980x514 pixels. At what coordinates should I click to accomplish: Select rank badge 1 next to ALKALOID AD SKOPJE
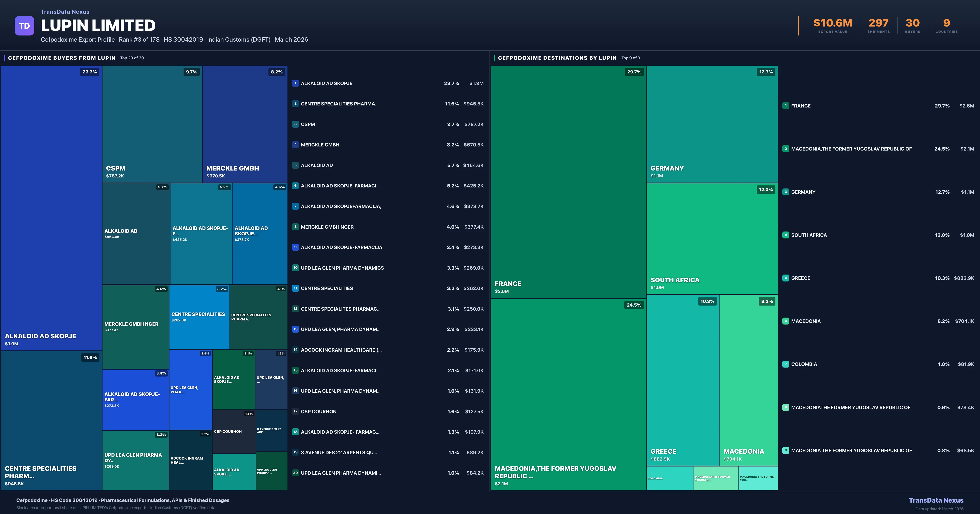click(295, 83)
